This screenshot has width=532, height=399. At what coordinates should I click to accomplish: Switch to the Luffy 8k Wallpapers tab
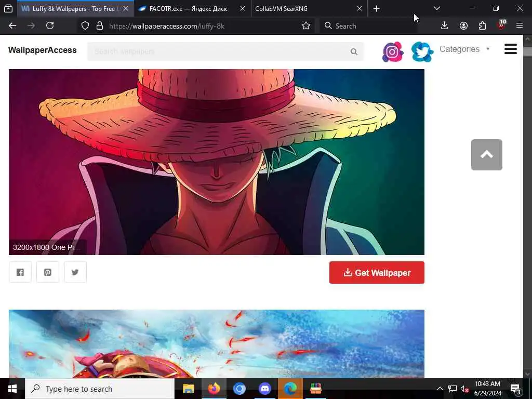point(75,8)
